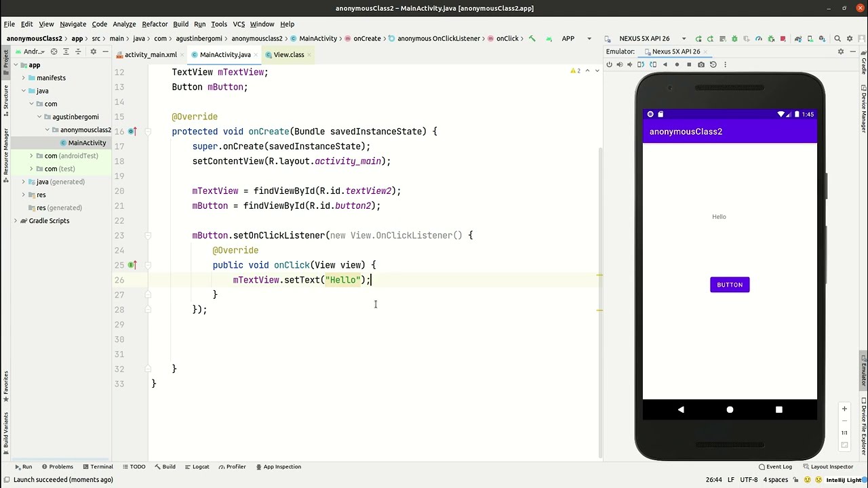Switch to View.class editor tab

click(x=289, y=55)
